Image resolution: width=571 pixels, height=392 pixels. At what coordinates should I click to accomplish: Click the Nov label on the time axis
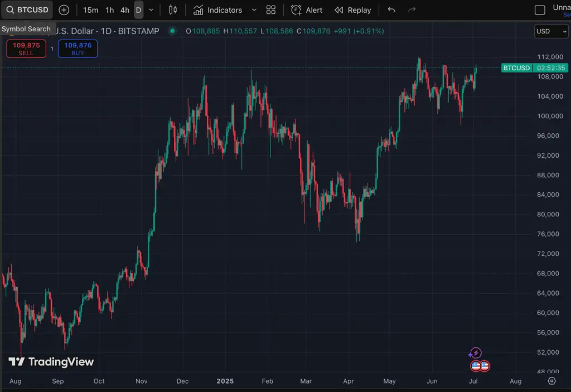tap(141, 381)
